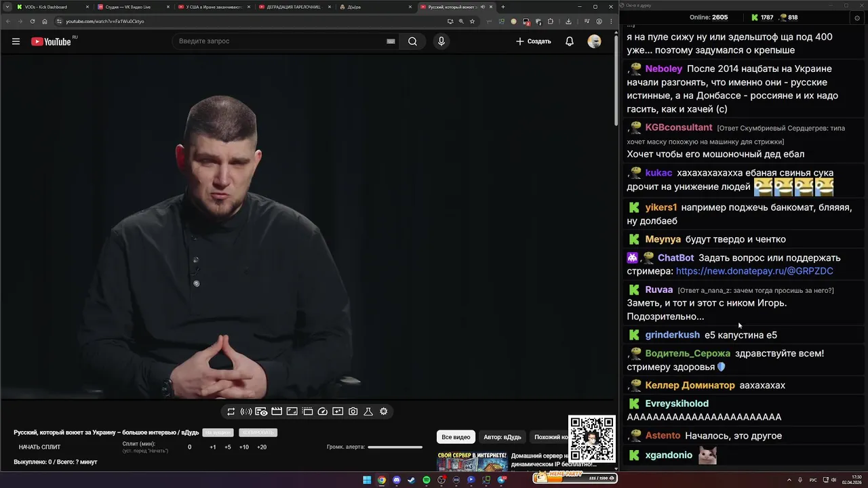
Task: Set split minutes to 0
Action: (189, 447)
